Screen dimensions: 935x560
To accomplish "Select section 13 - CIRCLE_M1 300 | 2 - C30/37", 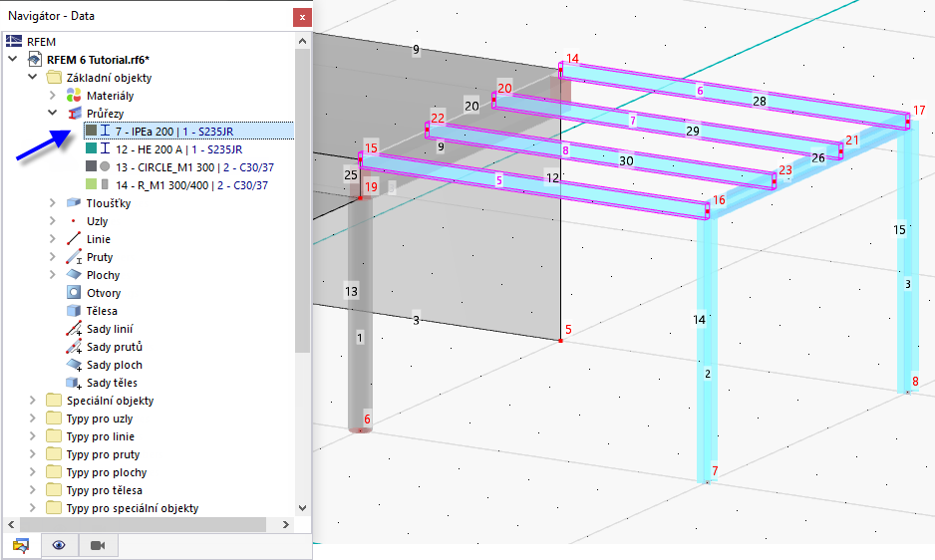I will 195,167.
